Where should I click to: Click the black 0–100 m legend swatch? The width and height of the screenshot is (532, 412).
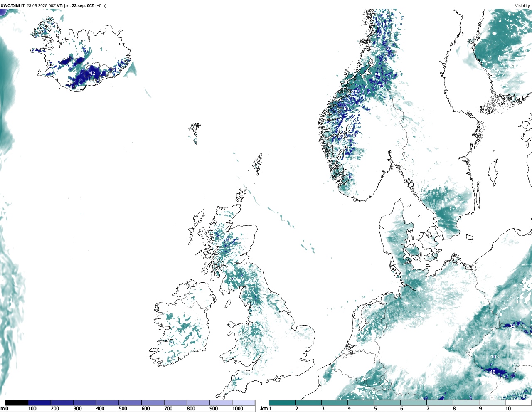point(17,402)
